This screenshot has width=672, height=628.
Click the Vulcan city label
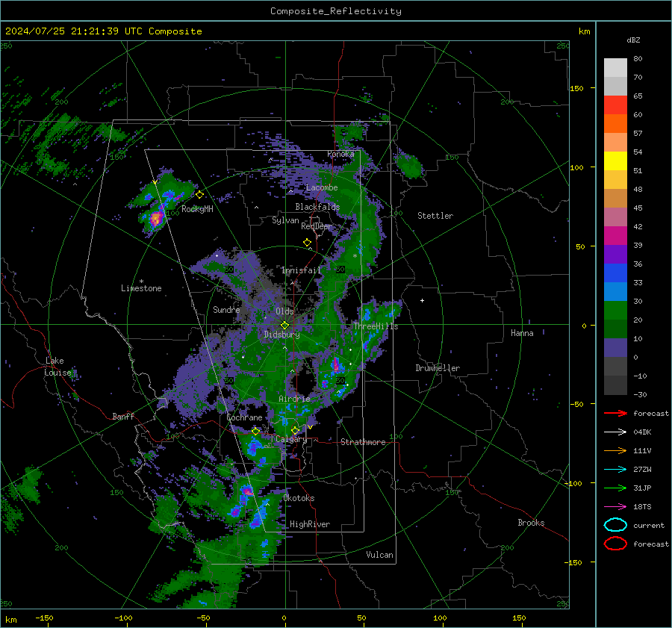point(380,555)
